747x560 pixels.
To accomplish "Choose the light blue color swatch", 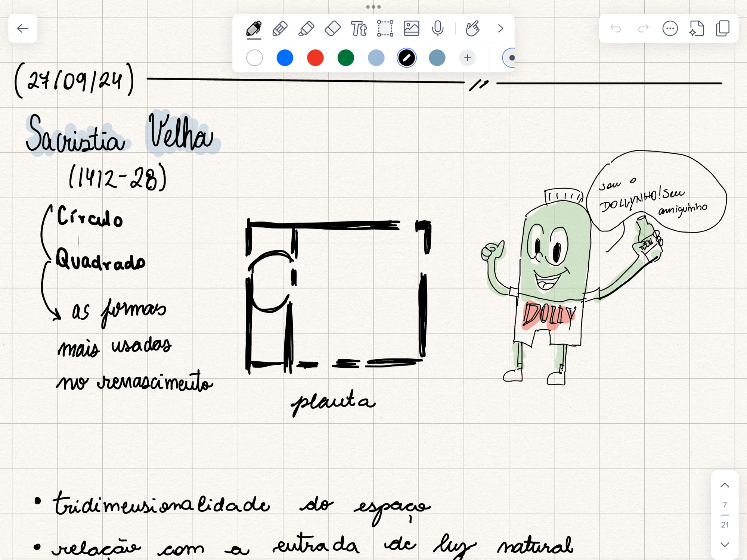I will 376,58.
